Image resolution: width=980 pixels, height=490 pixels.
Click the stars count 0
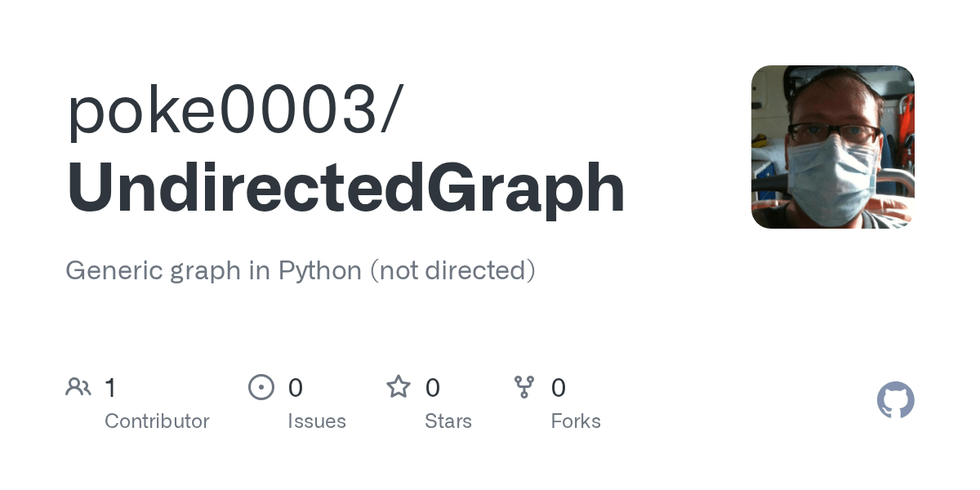[x=433, y=388]
